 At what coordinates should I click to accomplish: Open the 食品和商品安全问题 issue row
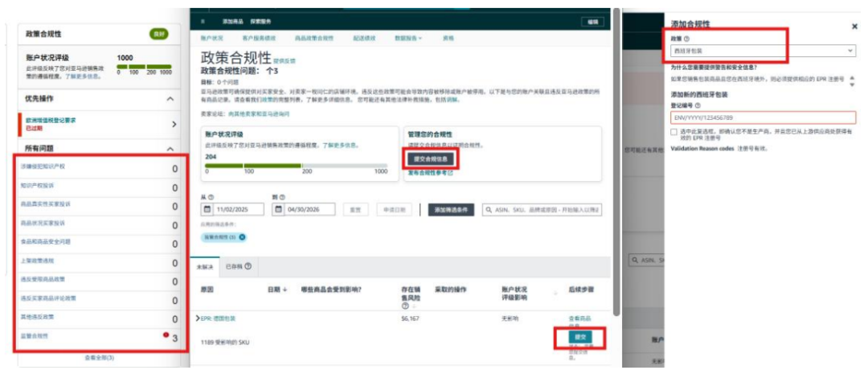(x=99, y=243)
